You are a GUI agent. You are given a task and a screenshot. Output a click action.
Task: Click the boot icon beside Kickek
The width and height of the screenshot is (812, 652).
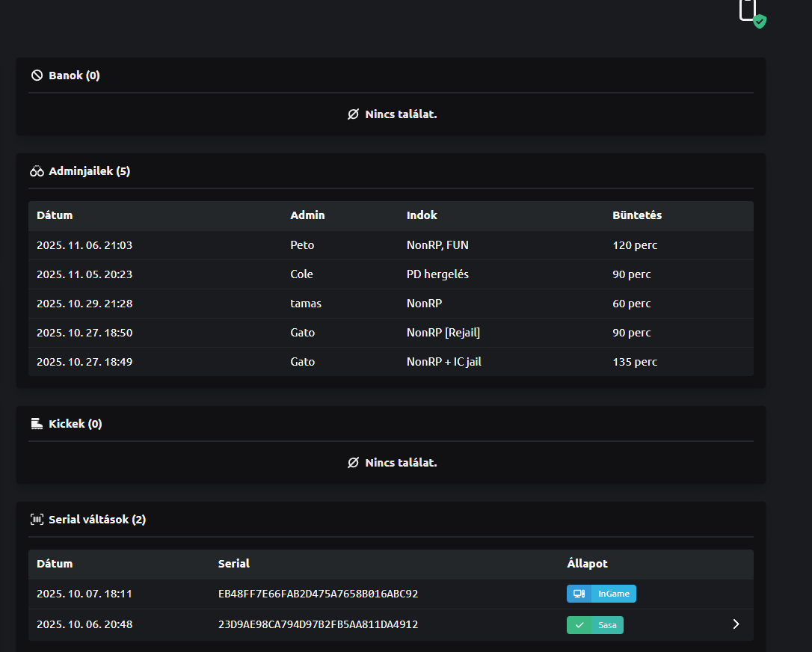click(37, 424)
